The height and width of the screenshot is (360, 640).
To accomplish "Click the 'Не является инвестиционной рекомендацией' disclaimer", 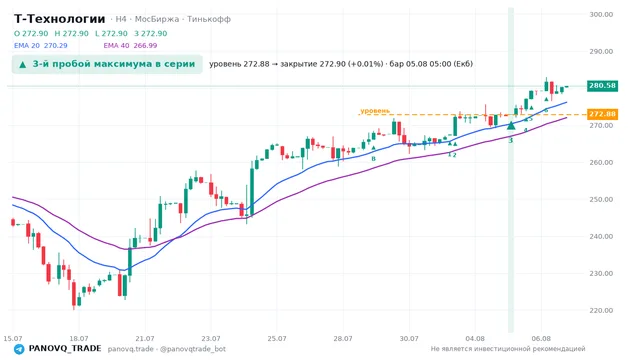I will coord(508,349).
